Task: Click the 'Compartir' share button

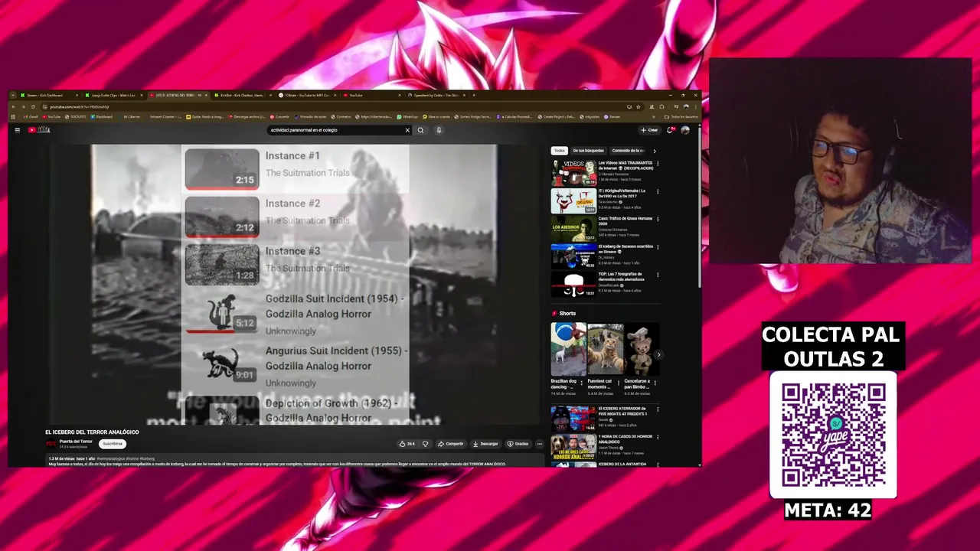Action: click(450, 444)
